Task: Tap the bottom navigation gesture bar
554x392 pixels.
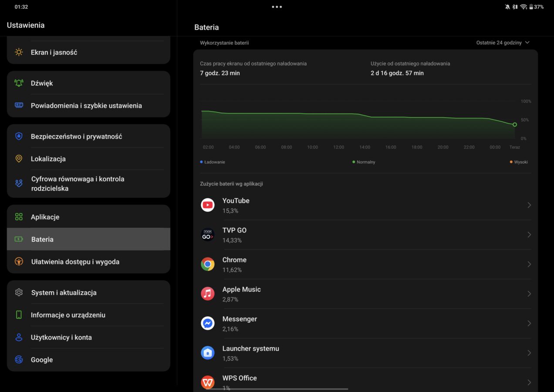Action: click(277, 389)
